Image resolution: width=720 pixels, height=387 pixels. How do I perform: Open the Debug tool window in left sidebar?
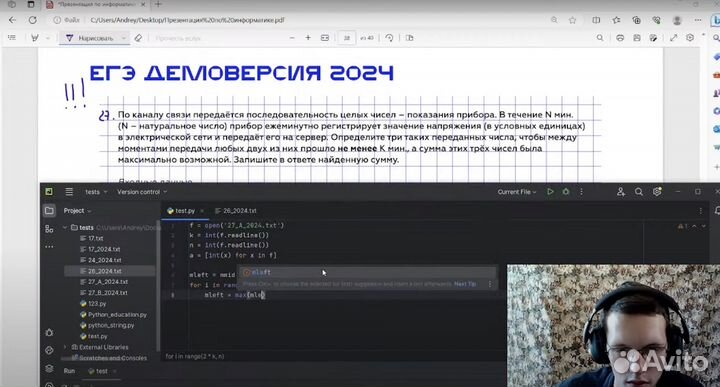(x=49, y=332)
